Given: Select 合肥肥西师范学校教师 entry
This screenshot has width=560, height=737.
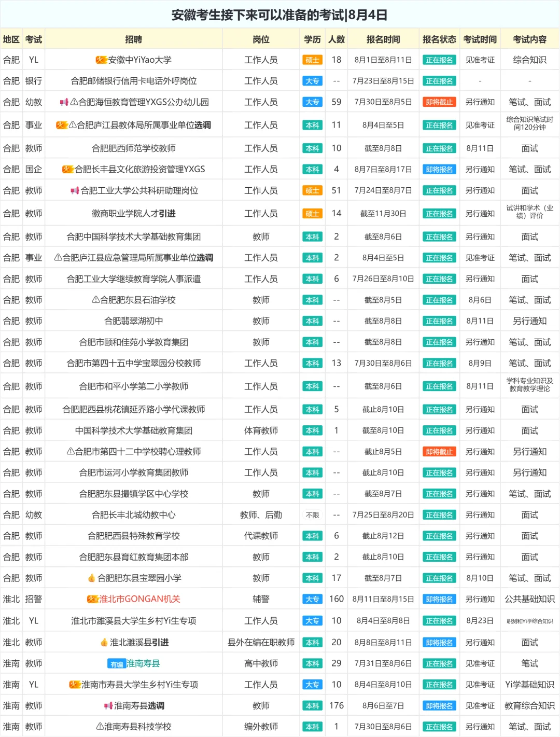Looking at the screenshot, I should tap(134, 148).
